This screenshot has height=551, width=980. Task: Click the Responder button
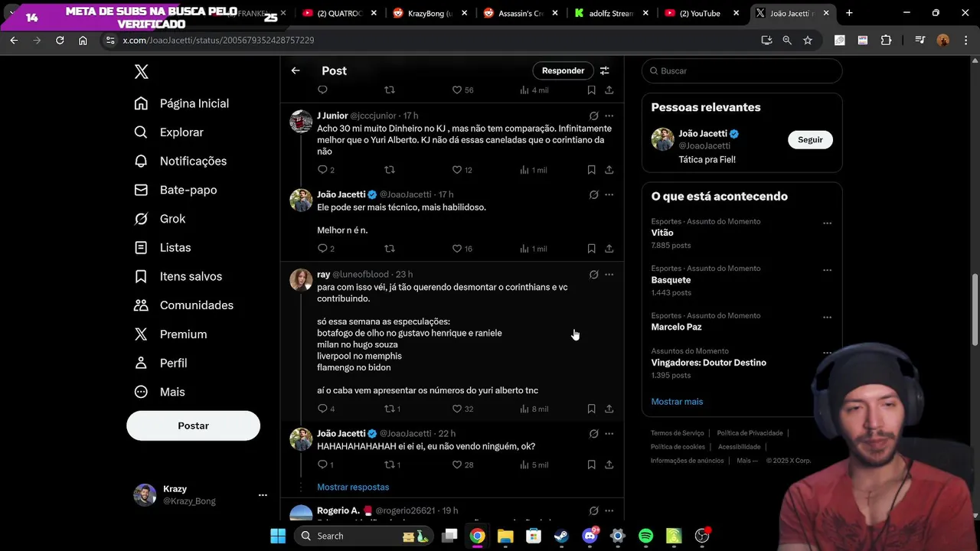pyautogui.click(x=563, y=70)
